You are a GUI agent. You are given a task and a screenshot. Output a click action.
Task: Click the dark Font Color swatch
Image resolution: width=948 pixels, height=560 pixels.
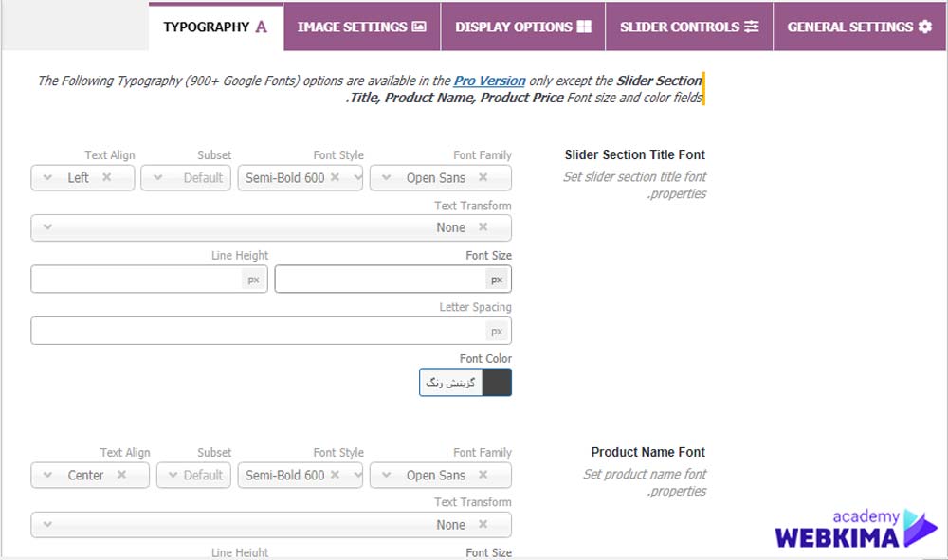[497, 383]
